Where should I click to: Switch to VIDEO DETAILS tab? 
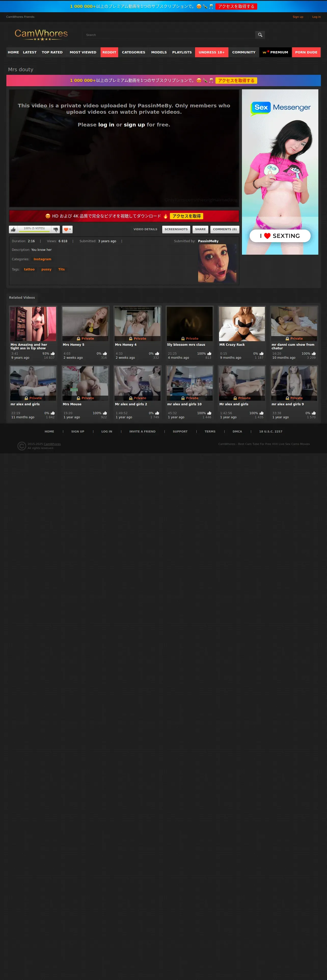pos(145,229)
